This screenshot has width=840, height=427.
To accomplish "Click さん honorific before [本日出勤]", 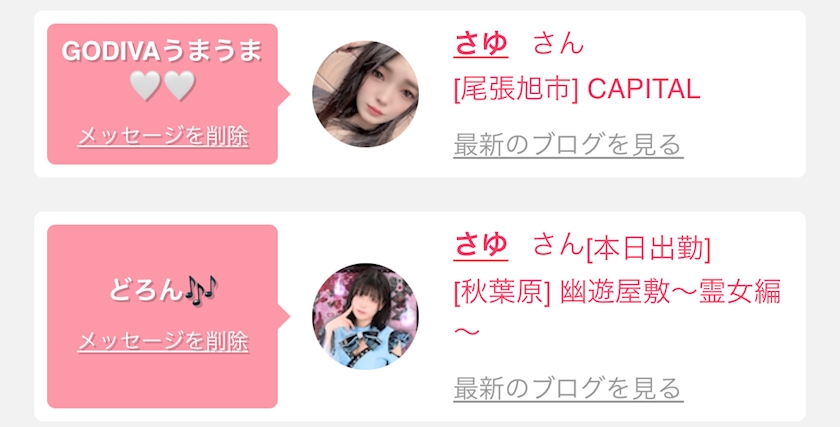I will coord(558,245).
